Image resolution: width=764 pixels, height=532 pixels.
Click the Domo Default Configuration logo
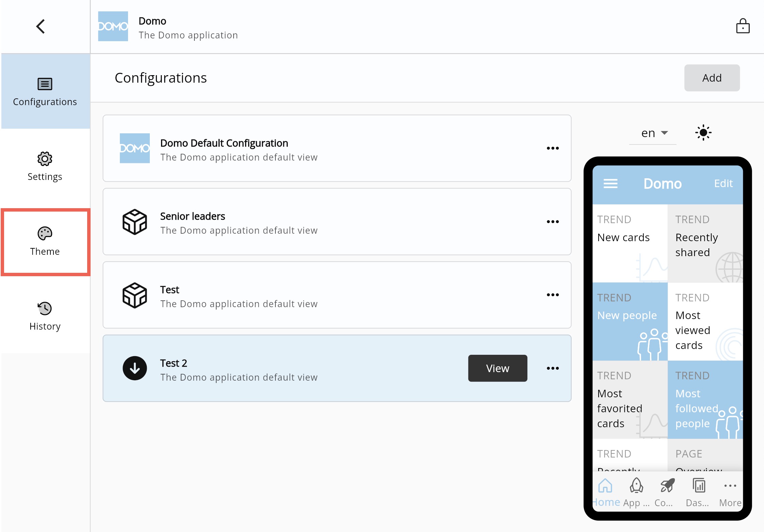(135, 148)
